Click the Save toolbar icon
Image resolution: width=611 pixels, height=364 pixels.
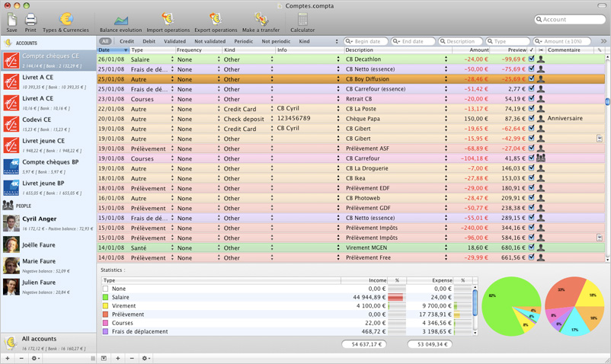[11, 19]
